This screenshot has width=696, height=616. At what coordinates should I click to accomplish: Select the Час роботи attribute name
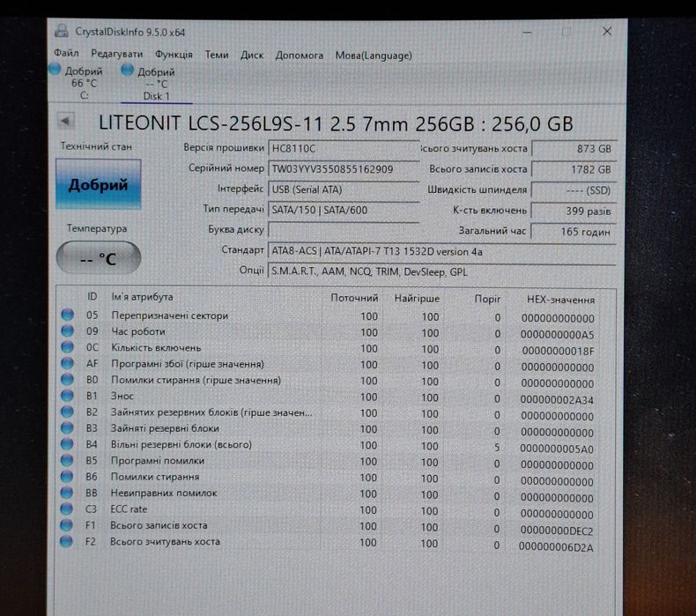(138, 331)
